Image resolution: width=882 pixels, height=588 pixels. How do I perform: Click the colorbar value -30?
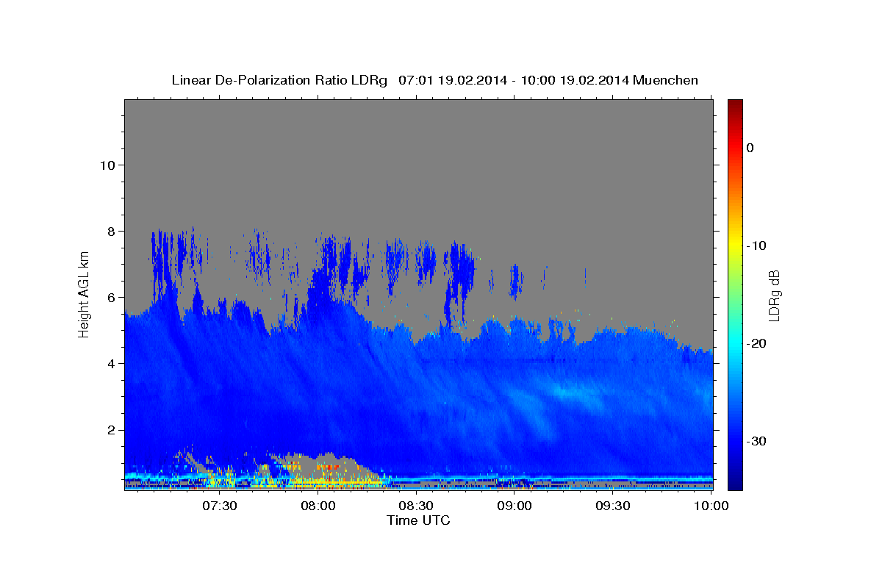(757, 441)
